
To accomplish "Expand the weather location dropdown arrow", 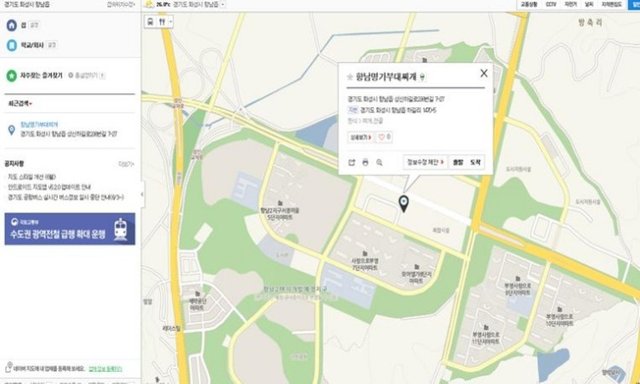I will tap(222, 4).
